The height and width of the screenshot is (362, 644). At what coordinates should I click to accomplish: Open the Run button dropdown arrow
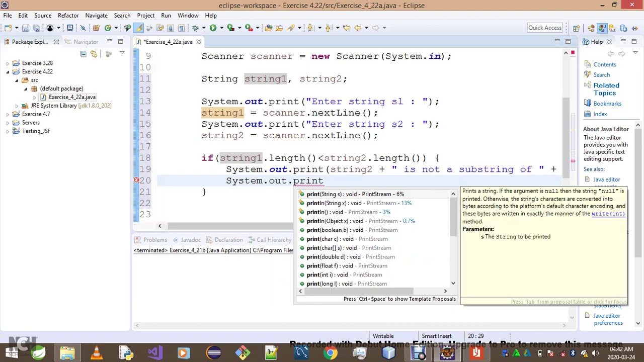click(x=221, y=28)
